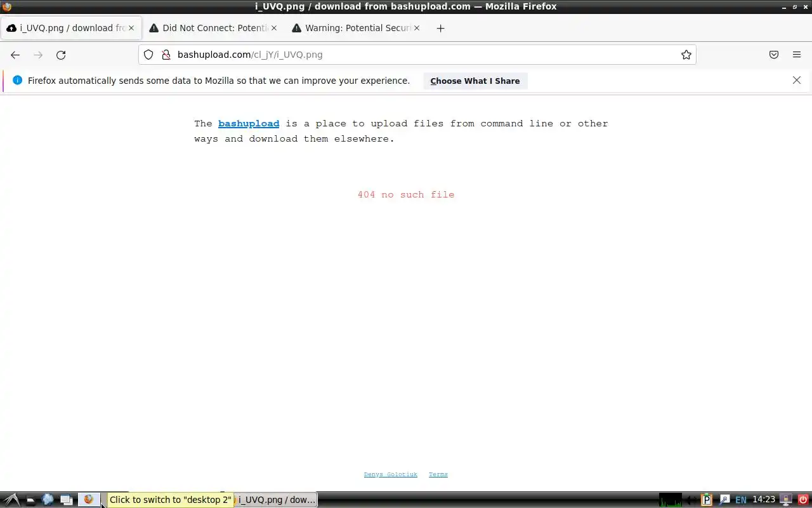Go back to the previous page
The image size is (812, 508).
point(15,55)
